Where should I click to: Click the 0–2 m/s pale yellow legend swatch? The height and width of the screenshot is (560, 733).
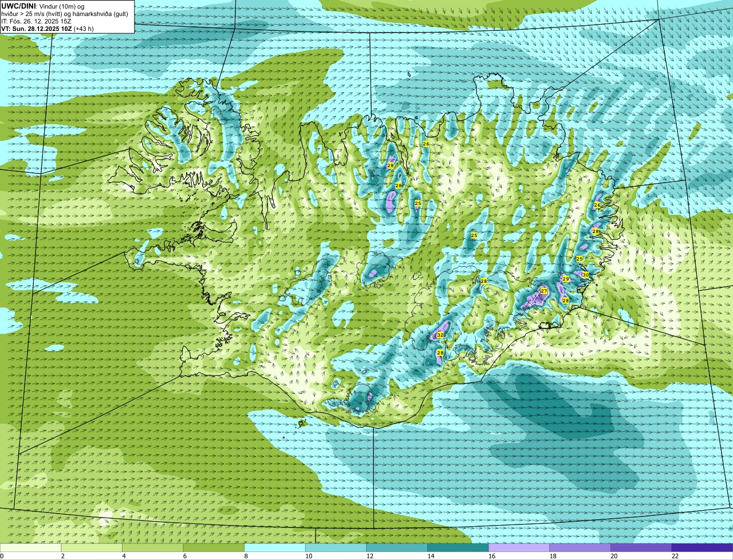30,547
